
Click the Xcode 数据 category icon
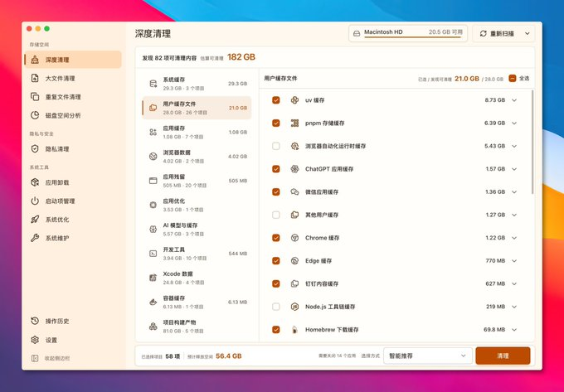point(153,278)
